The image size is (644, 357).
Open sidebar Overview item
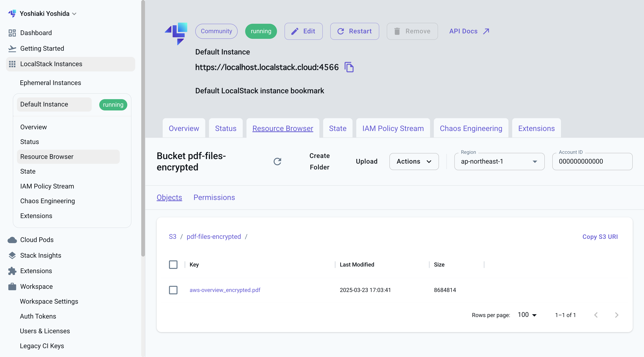point(34,127)
